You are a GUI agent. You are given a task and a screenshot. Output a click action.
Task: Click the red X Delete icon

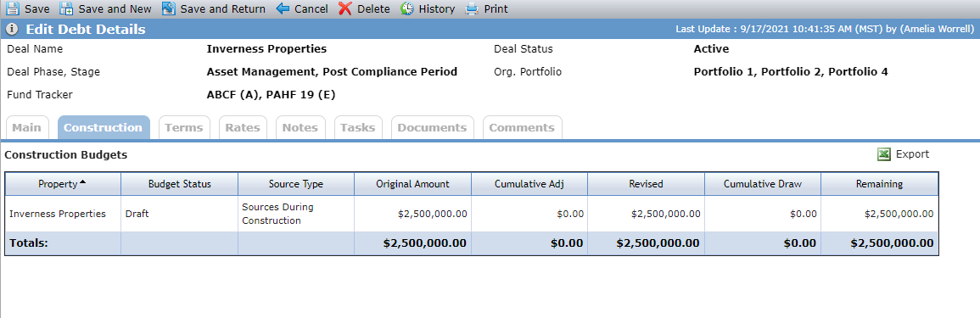pos(345,8)
